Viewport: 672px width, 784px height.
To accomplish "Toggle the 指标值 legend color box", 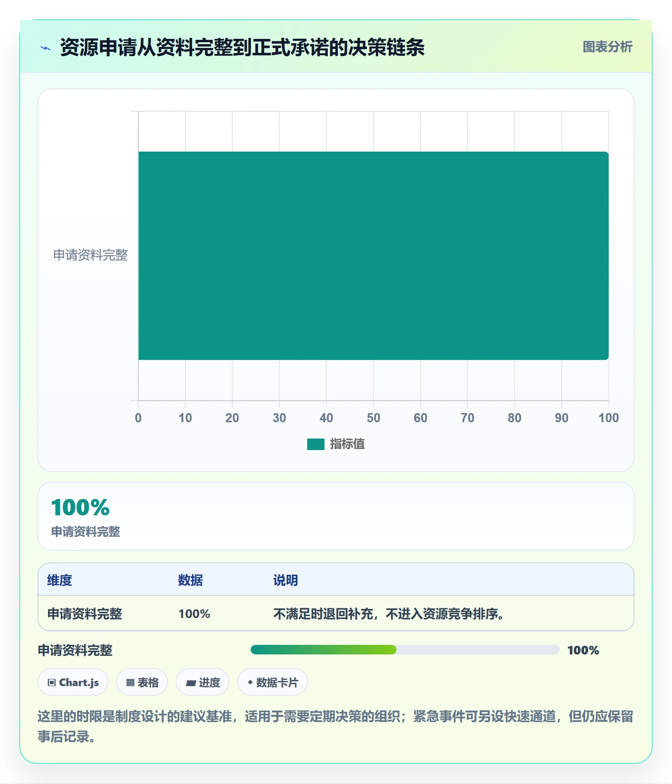I will [315, 444].
